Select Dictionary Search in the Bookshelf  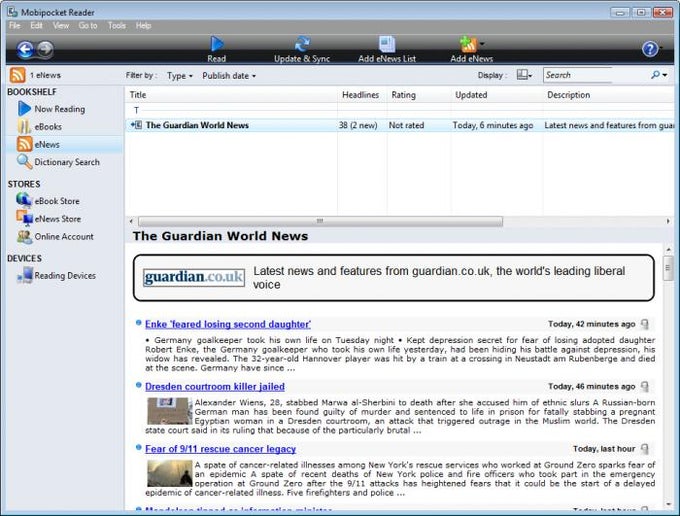67,162
